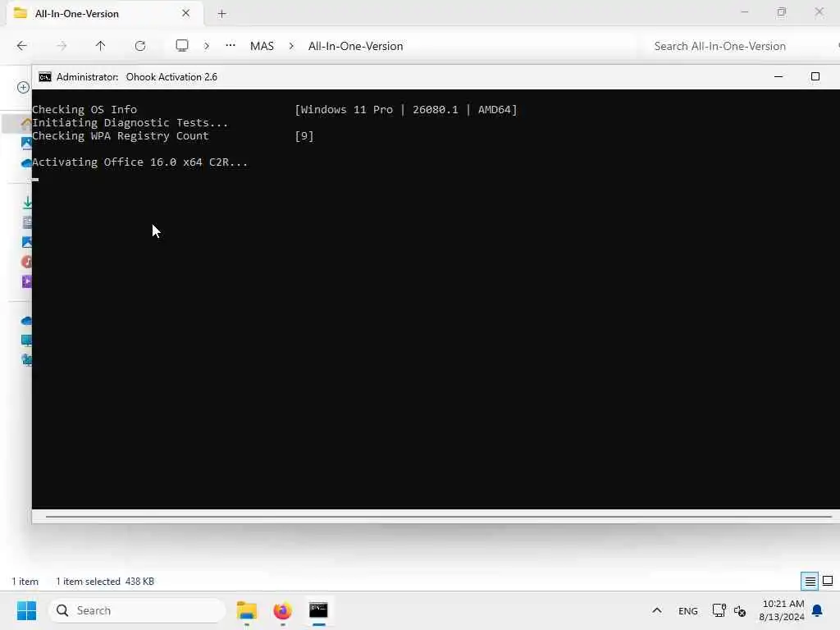Image resolution: width=840 pixels, height=630 pixels.
Task: Switch to details view layout
Action: (x=810, y=581)
